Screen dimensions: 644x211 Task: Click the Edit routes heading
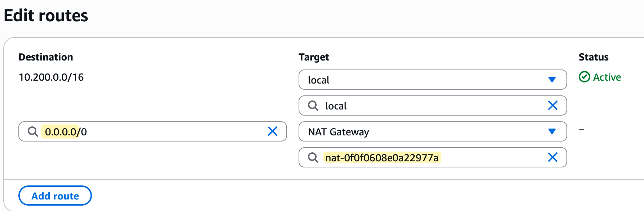point(46,15)
